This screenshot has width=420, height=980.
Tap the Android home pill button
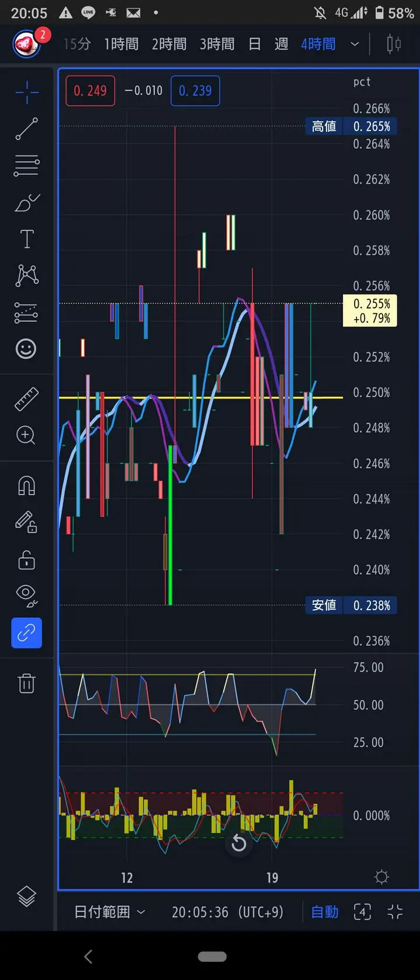[x=212, y=957]
